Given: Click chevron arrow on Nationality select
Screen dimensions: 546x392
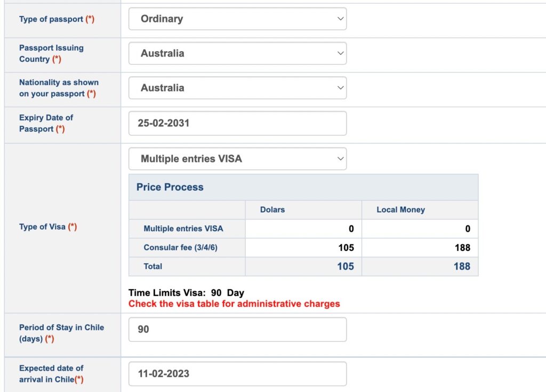Looking at the screenshot, I should (x=341, y=88).
